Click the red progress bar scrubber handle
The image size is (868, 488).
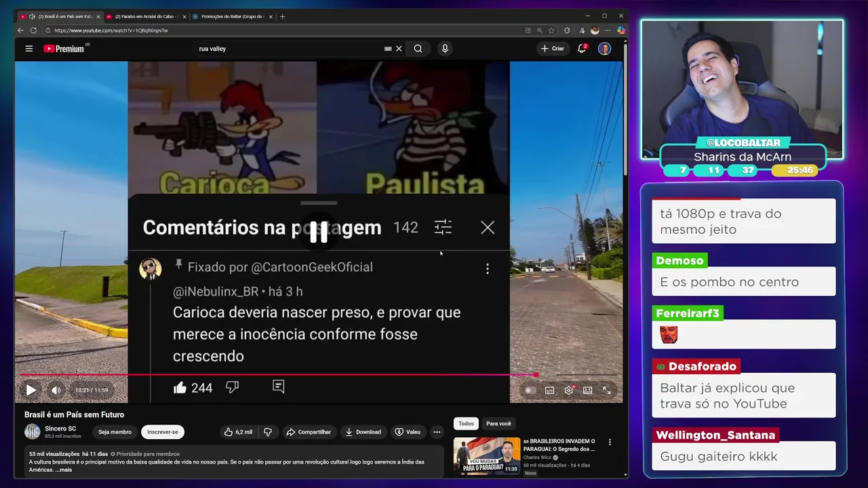click(x=536, y=374)
